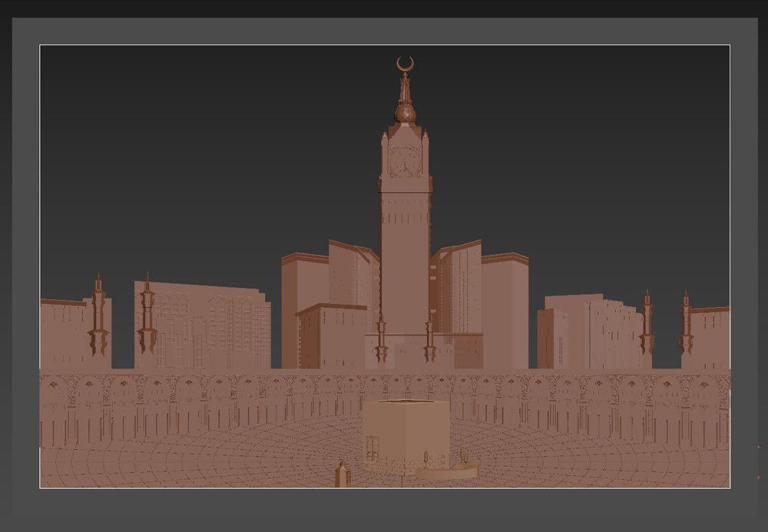Click the plain tall block right of tower
This screenshot has width=768, height=532.
505,312
